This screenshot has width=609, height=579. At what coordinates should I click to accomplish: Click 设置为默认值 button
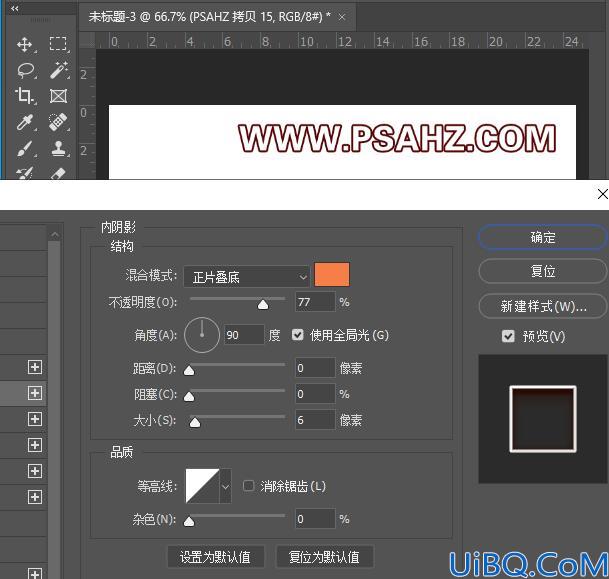pos(216,557)
